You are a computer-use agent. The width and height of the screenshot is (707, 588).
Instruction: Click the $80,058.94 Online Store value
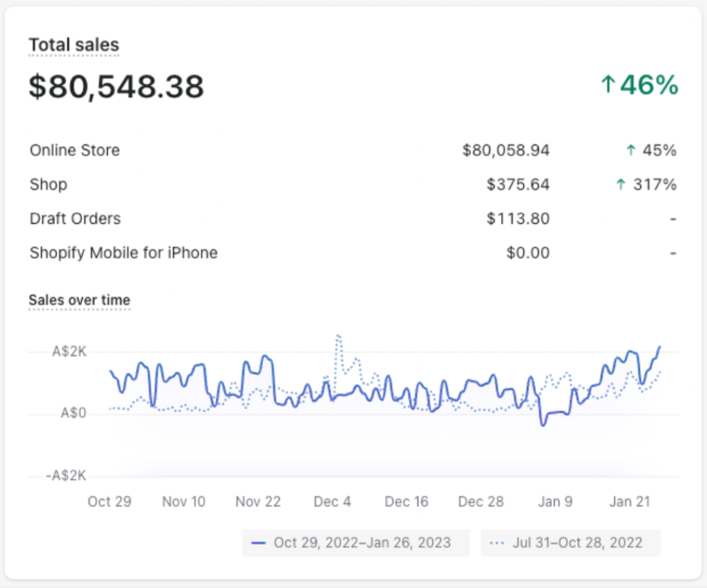[x=506, y=150]
